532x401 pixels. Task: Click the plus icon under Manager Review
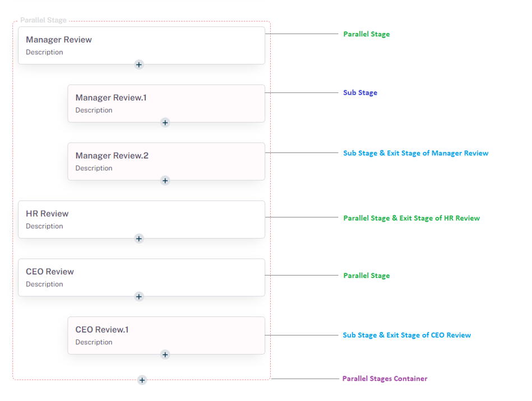tap(138, 64)
